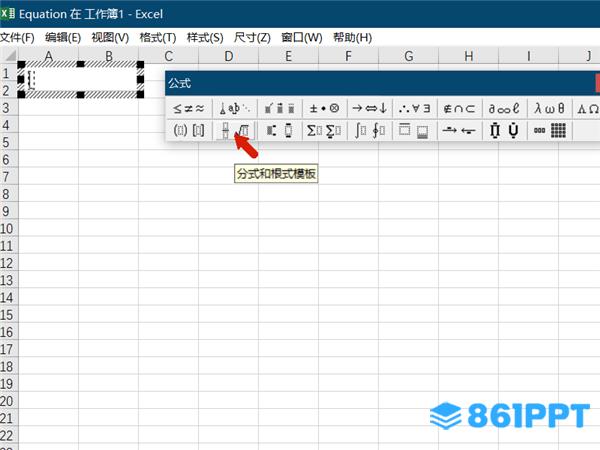
Task: Select row 13 header
Action: point(9,280)
